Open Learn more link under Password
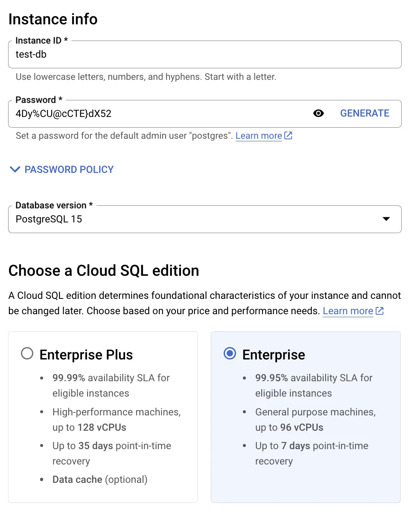420x514 pixels. tap(259, 136)
